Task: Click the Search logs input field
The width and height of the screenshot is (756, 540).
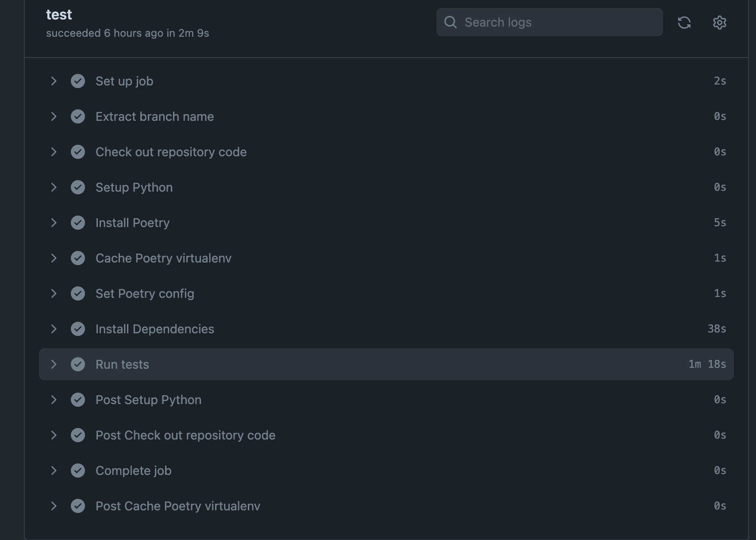Action: click(550, 22)
